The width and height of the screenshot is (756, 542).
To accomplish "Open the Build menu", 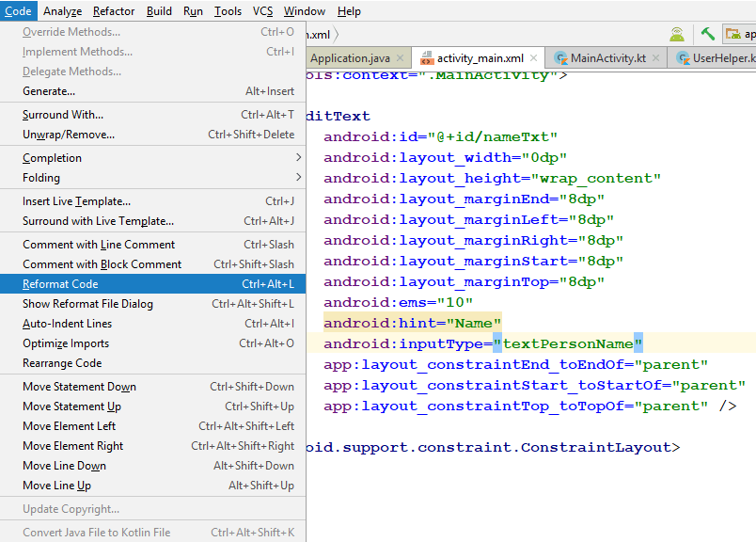I will click(x=159, y=11).
